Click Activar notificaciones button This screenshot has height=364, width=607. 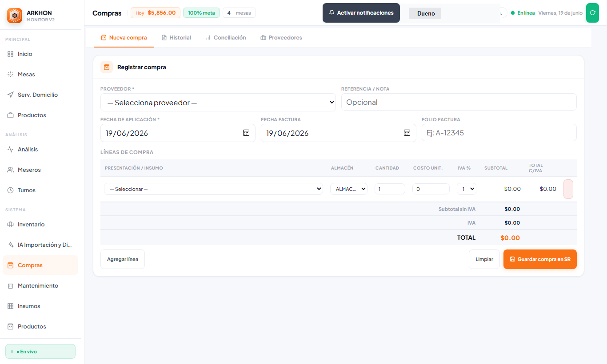361,13
